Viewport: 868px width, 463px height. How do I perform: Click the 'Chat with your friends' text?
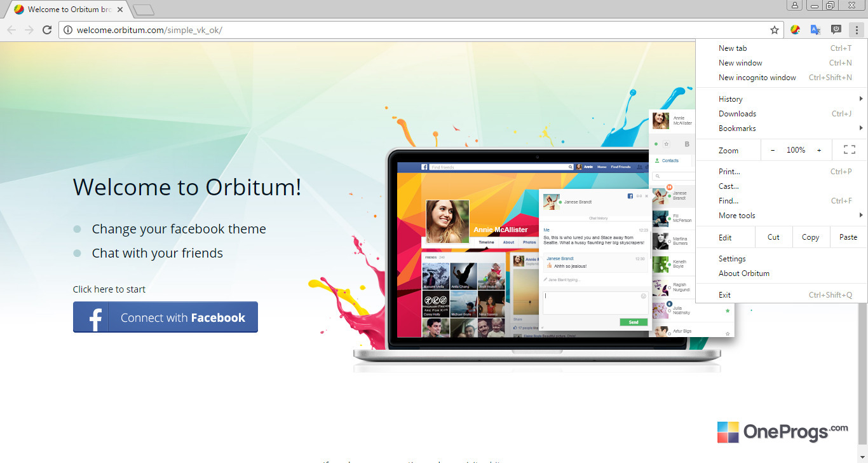coord(158,253)
